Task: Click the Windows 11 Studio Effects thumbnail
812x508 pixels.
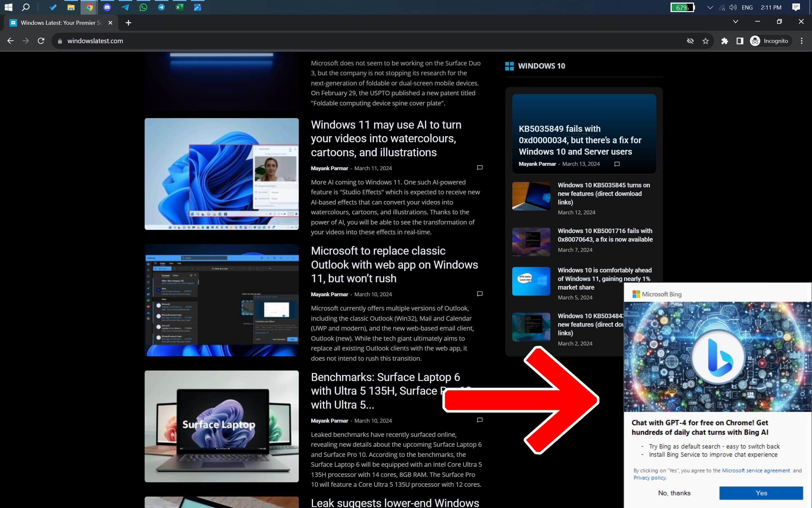Action: click(221, 174)
